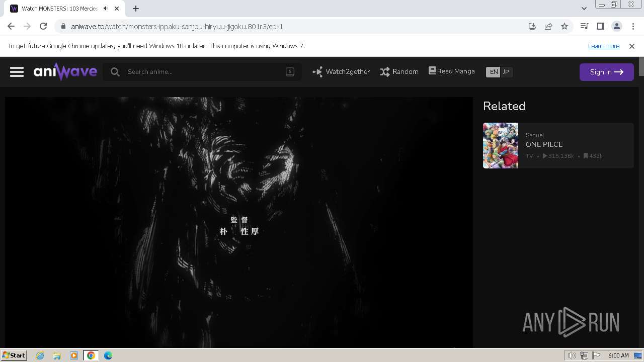Dismiss the Chrome update notification bar
The height and width of the screenshot is (362, 644).
click(632, 46)
